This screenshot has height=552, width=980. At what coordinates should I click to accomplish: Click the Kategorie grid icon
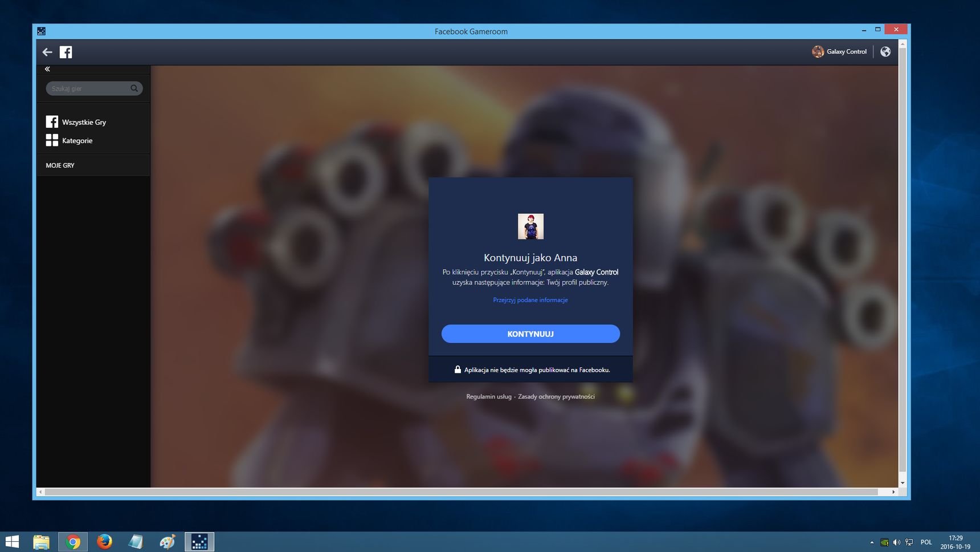click(52, 140)
